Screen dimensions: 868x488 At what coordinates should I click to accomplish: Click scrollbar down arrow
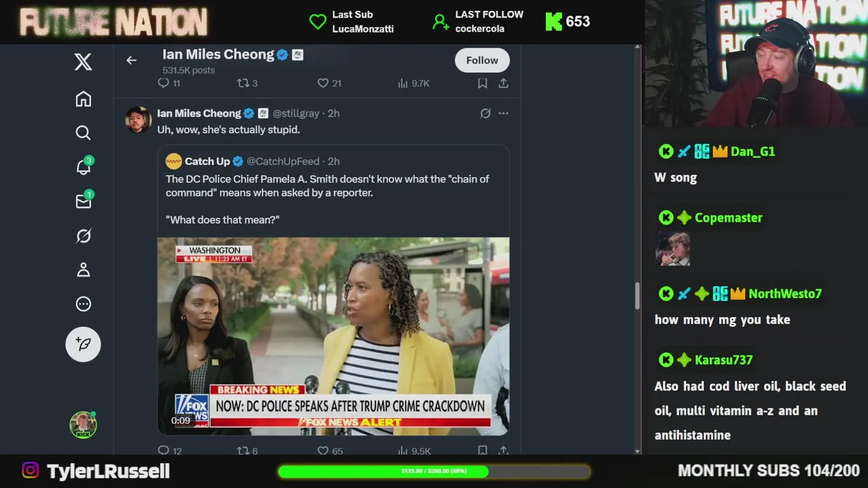click(x=637, y=451)
